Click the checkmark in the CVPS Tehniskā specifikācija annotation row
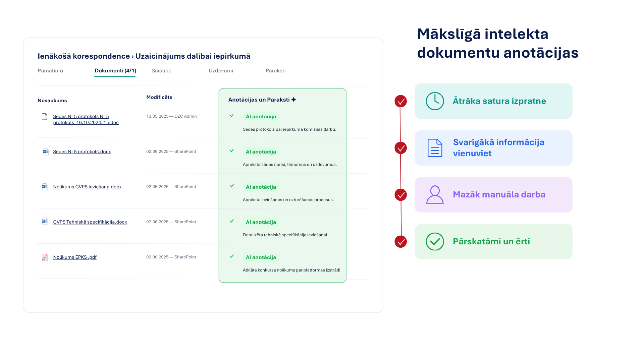This screenshot has width=644, height=362. 232,221
